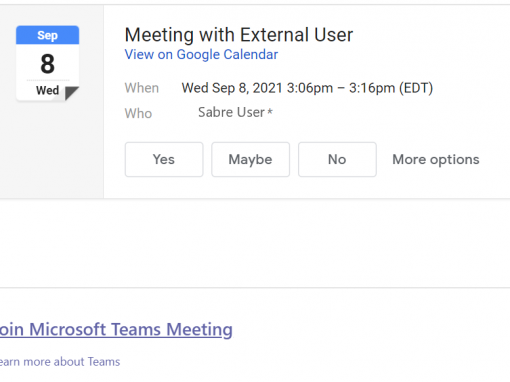
Task: Click the Wed Sep 8, 2021 time text
Action: click(x=307, y=88)
